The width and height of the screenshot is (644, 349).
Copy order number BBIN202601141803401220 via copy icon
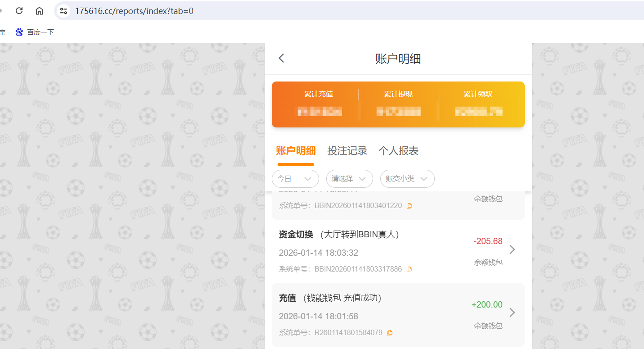pyautogui.click(x=409, y=205)
